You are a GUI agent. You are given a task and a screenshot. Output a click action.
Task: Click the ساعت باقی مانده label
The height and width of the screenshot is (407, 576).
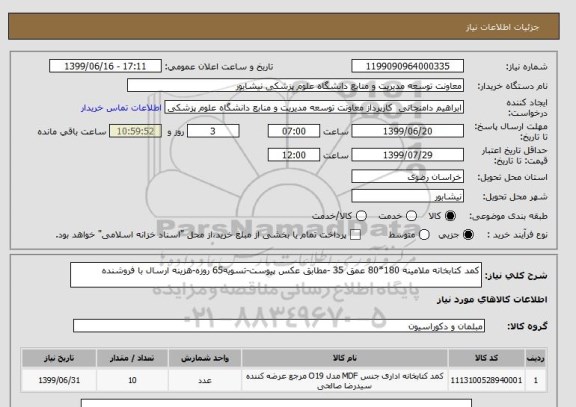coord(72,132)
